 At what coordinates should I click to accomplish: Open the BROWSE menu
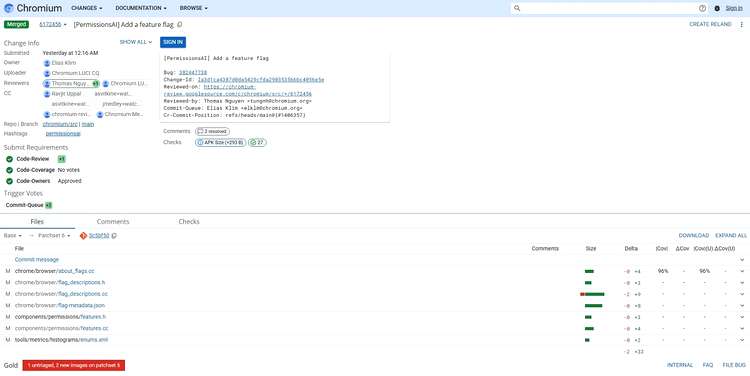(194, 8)
